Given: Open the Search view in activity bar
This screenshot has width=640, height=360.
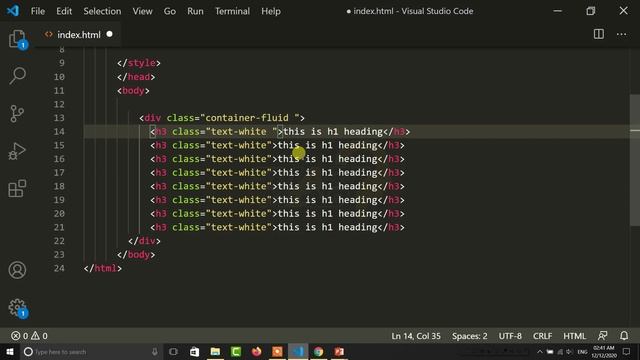Looking at the screenshot, I should pos(17,76).
